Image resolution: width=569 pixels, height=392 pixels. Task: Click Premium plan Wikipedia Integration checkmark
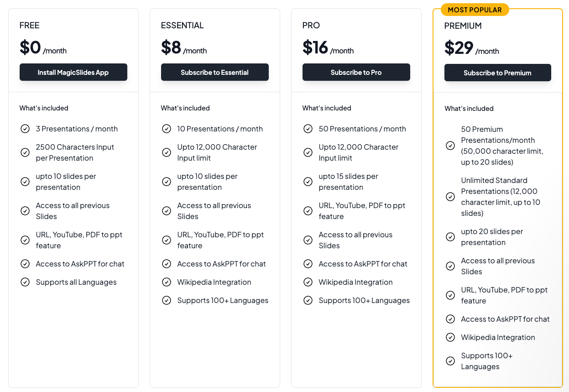(450, 337)
